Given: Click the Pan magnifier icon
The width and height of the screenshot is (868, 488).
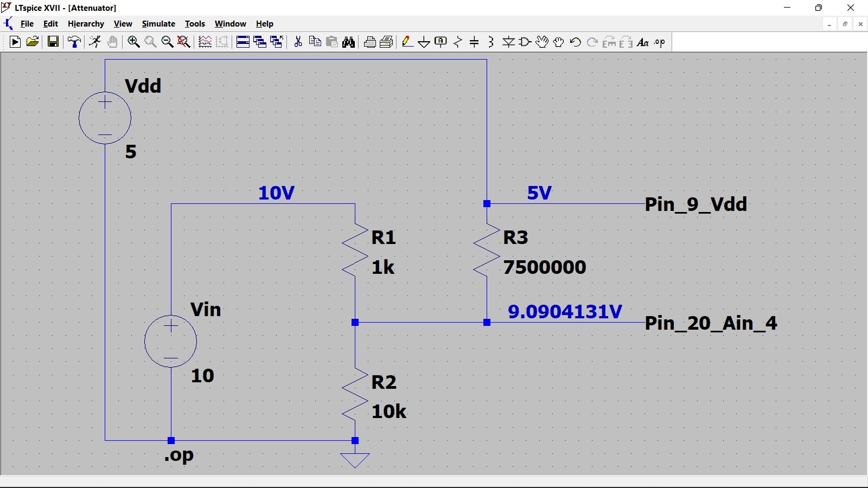Looking at the screenshot, I should pyautogui.click(x=150, y=42).
